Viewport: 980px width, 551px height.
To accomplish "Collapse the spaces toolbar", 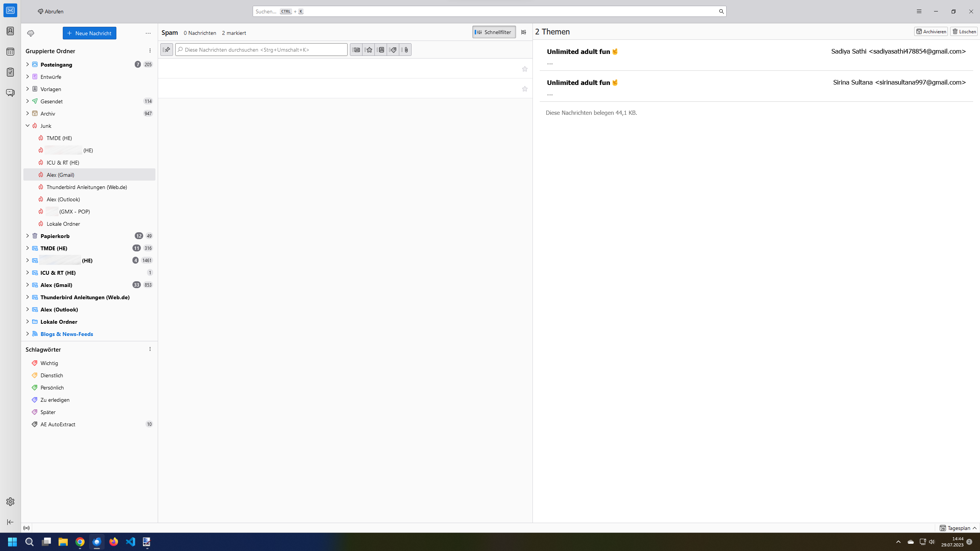I will (10, 522).
